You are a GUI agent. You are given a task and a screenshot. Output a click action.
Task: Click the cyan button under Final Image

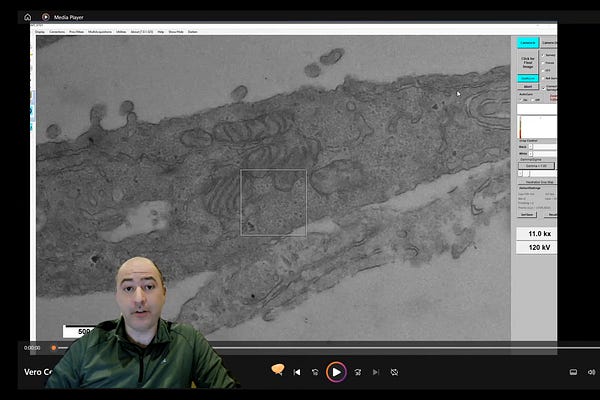point(528,78)
